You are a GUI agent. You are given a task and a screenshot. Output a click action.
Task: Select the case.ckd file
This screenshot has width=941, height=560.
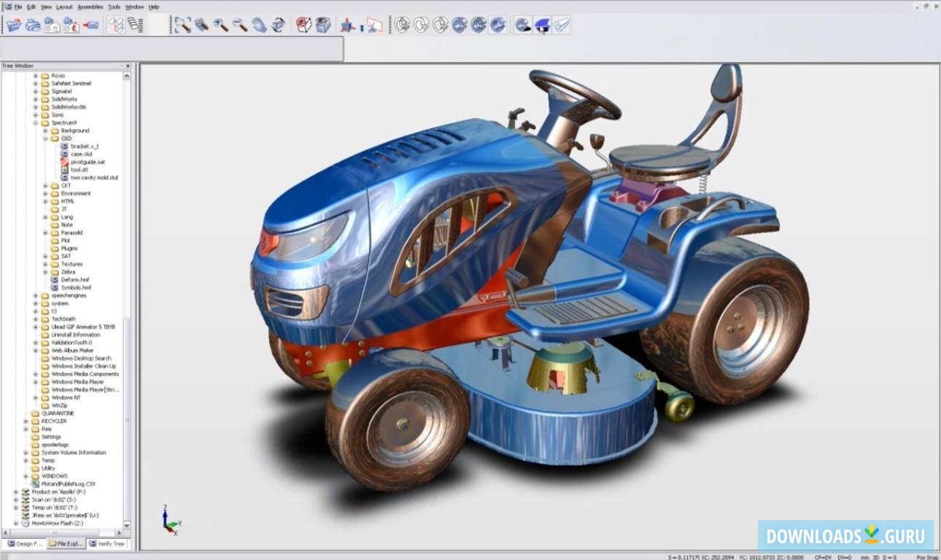82,154
